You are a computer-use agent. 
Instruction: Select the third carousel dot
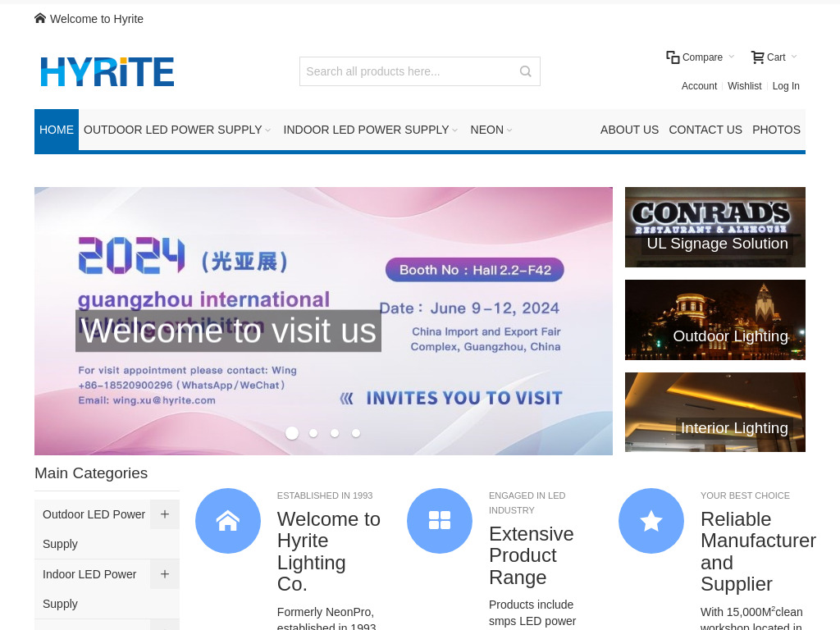[x=335, y=433]
